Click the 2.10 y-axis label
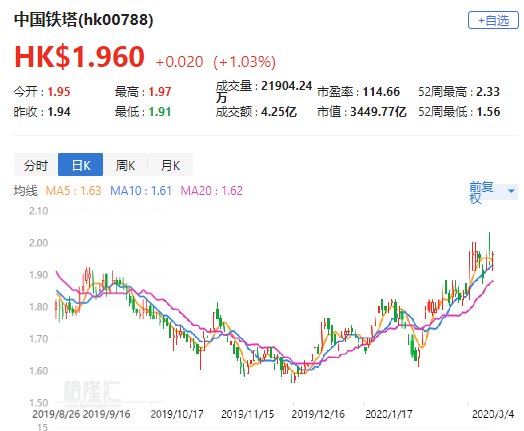 coord(38,211)
